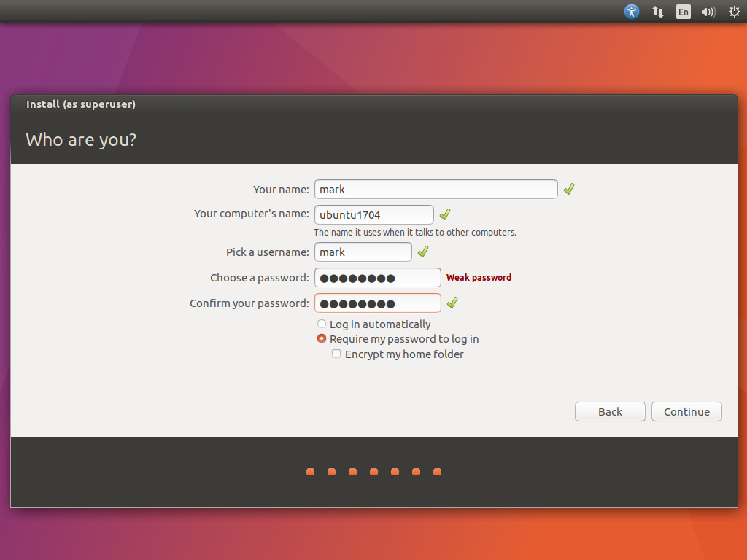
Task: Open the En keyboard layout indicator
Action: coord(683,12)
